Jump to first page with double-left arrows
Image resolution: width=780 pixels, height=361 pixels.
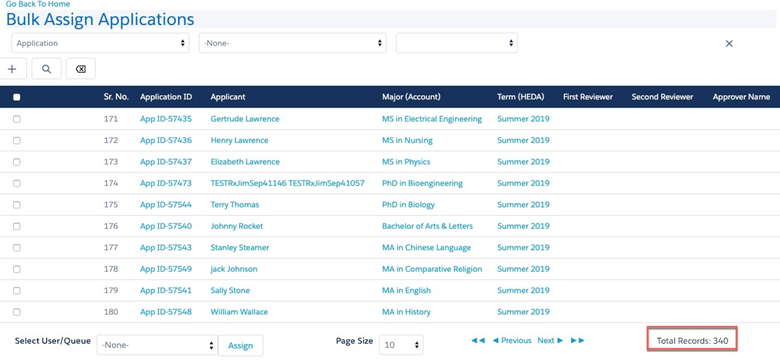478,341
